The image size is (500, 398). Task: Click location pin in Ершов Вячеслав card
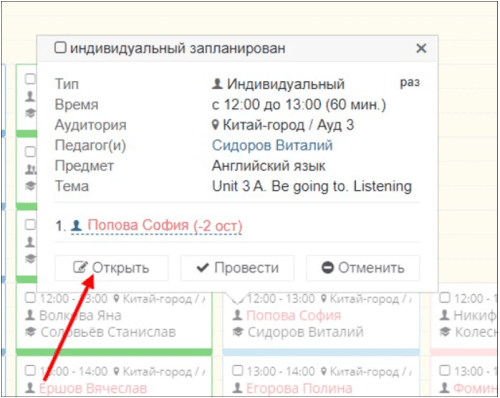click(x=116, y=371)
